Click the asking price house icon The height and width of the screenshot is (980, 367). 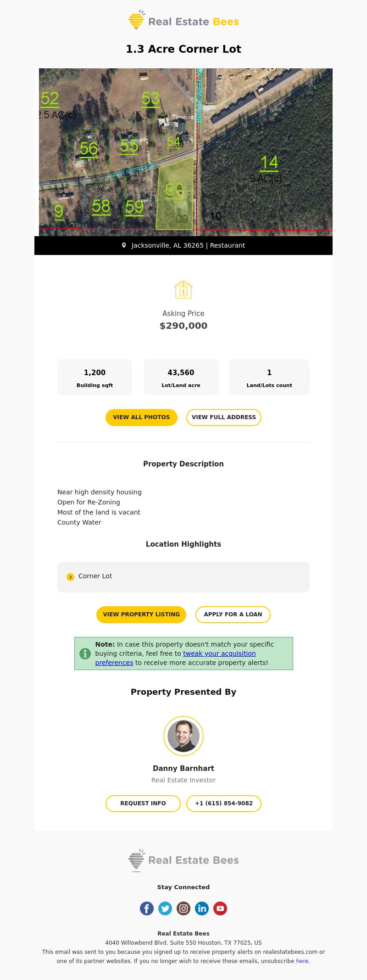(x=183, y=289)
